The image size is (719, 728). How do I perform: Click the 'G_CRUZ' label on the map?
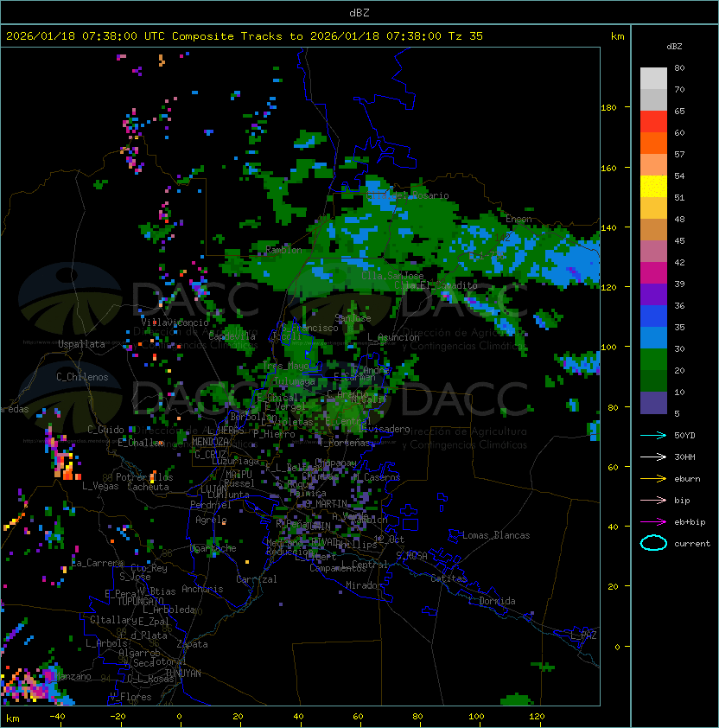(210, 455)
